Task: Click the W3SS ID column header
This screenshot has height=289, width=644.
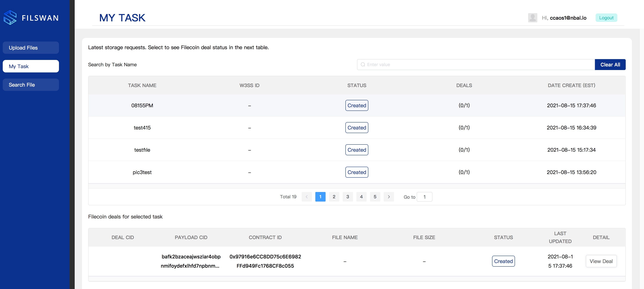Action: (x=250, y=85)
